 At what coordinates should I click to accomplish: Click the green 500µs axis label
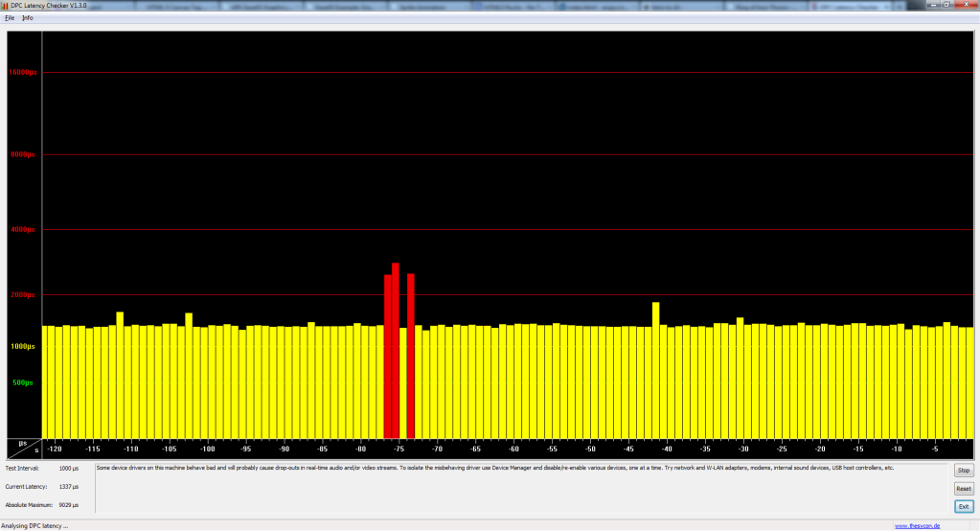pyautogui.click(x=23, y=382)
